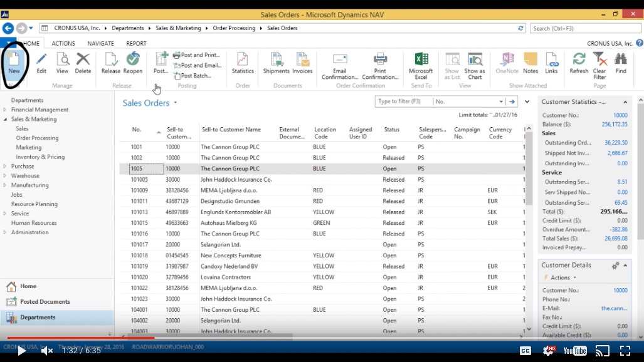
Task: Open the Sales Orders title dropdown
Action: [x=176, y=103]
